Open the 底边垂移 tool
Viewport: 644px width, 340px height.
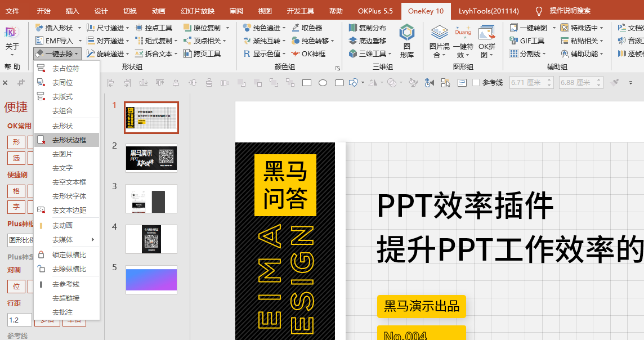[368, 41]
